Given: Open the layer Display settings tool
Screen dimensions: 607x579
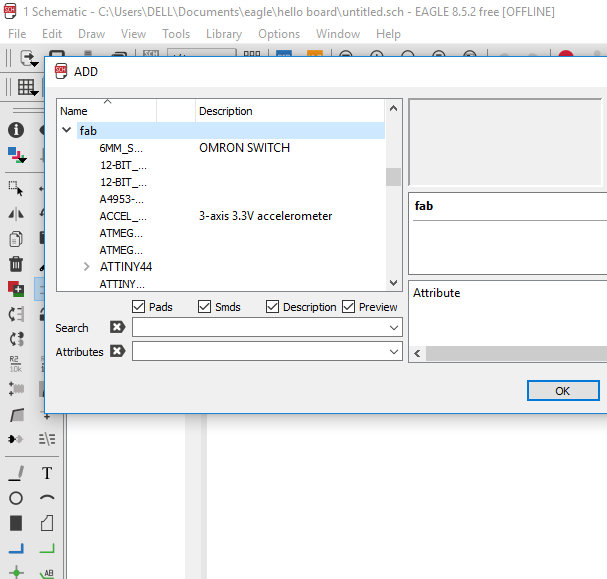Looking at the screenshot, I should pyautogui.click(x=17, y=155).
